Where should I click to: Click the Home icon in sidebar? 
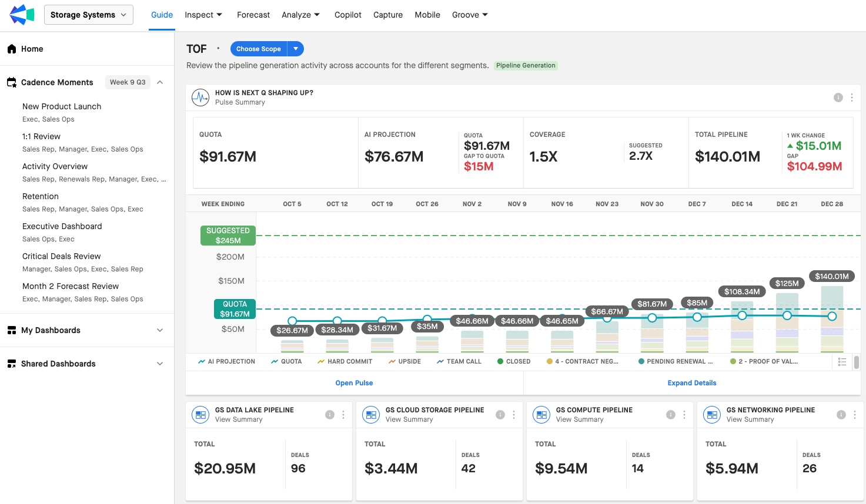(12, 49)
